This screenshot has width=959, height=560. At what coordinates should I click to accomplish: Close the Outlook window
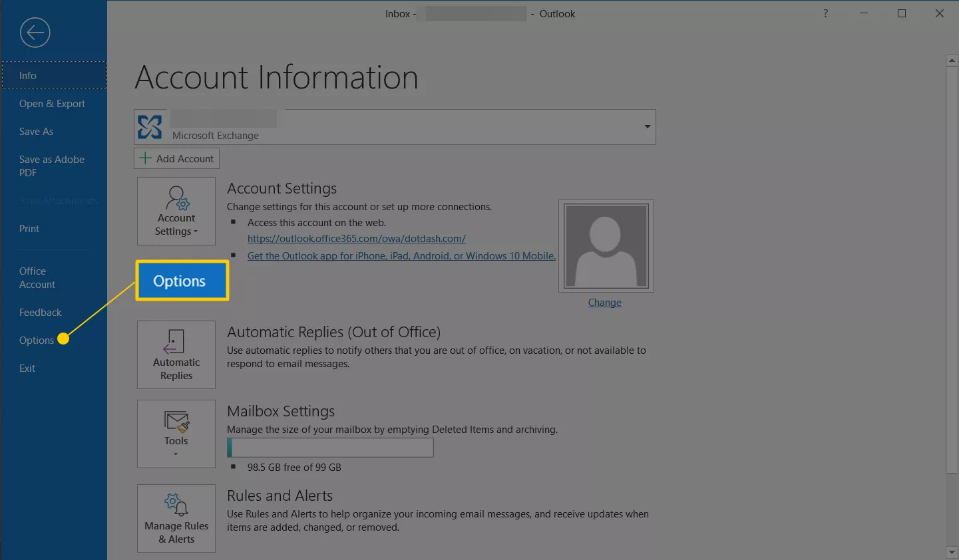click(940, 13)
